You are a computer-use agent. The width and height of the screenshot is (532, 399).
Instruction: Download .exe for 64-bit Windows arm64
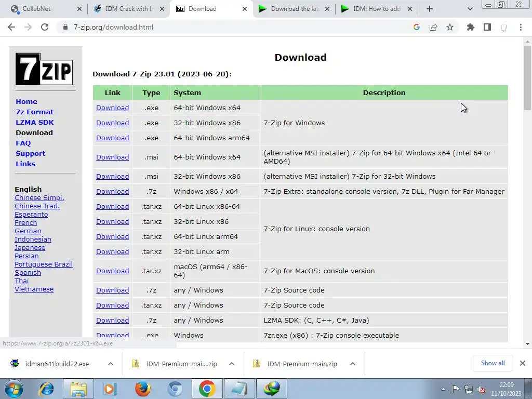112,138
